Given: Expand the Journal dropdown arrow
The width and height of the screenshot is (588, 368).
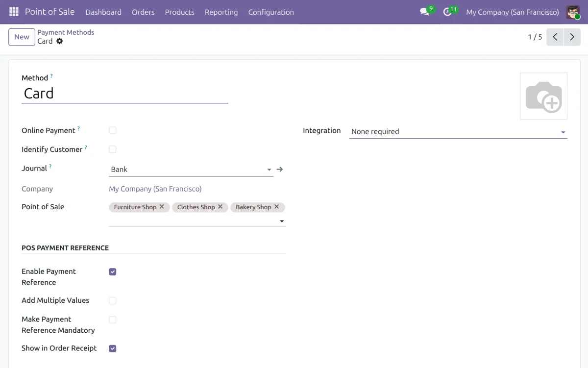Looking at the screenshot, I should click(269, 170).
